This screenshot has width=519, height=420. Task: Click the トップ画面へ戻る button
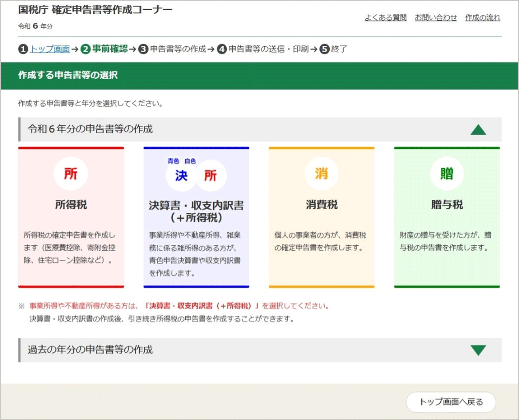[451, 402]
